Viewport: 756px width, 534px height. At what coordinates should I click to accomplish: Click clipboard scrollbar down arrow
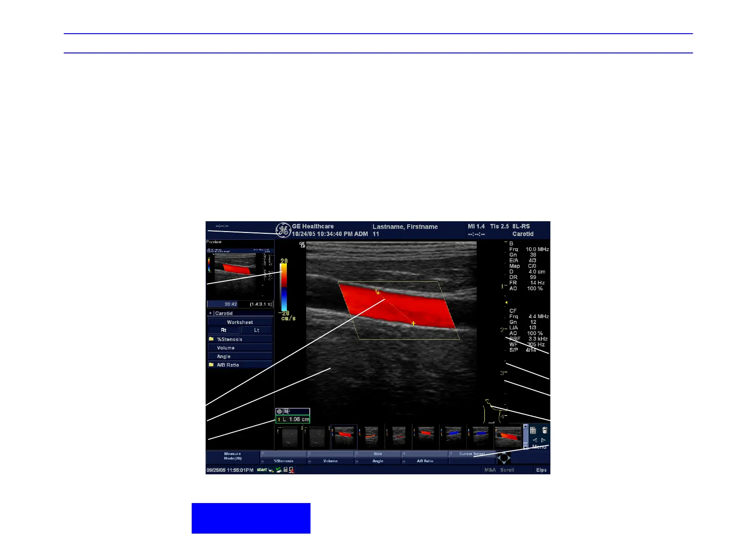click(526, 447)
